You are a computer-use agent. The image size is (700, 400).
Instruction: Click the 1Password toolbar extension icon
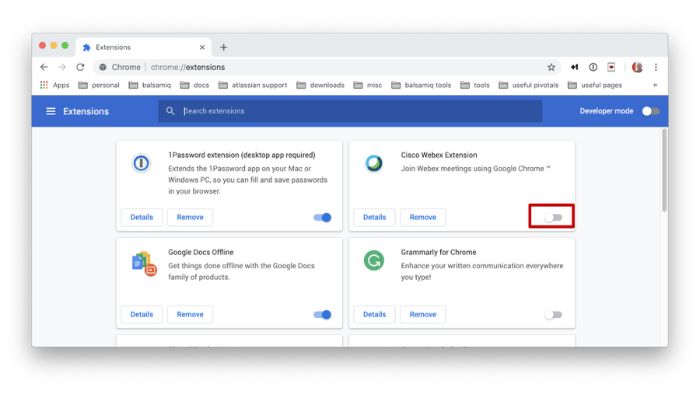coord(593,67)
